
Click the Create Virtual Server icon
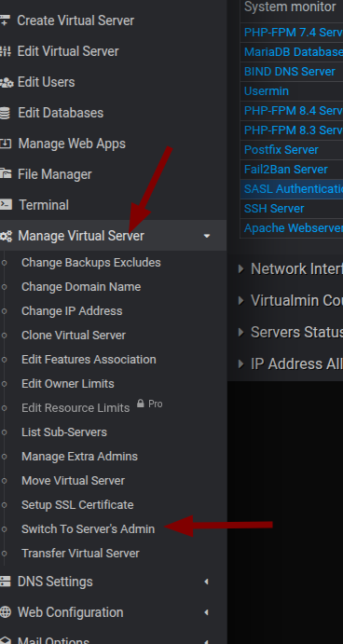tap(4, 21)
